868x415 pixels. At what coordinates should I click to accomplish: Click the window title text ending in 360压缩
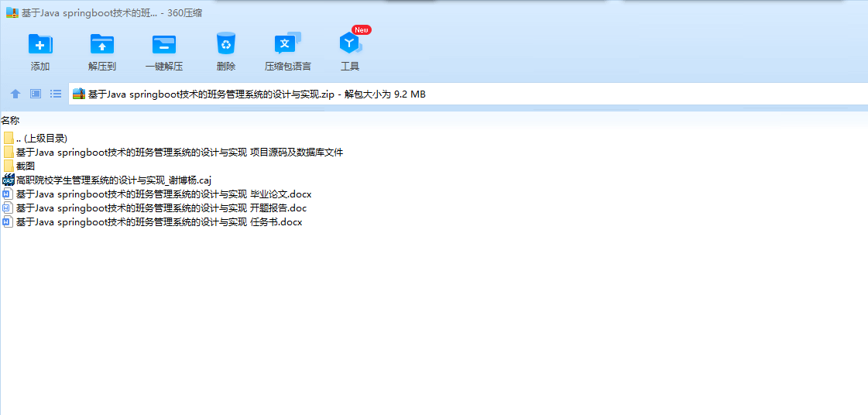[112, 13]
